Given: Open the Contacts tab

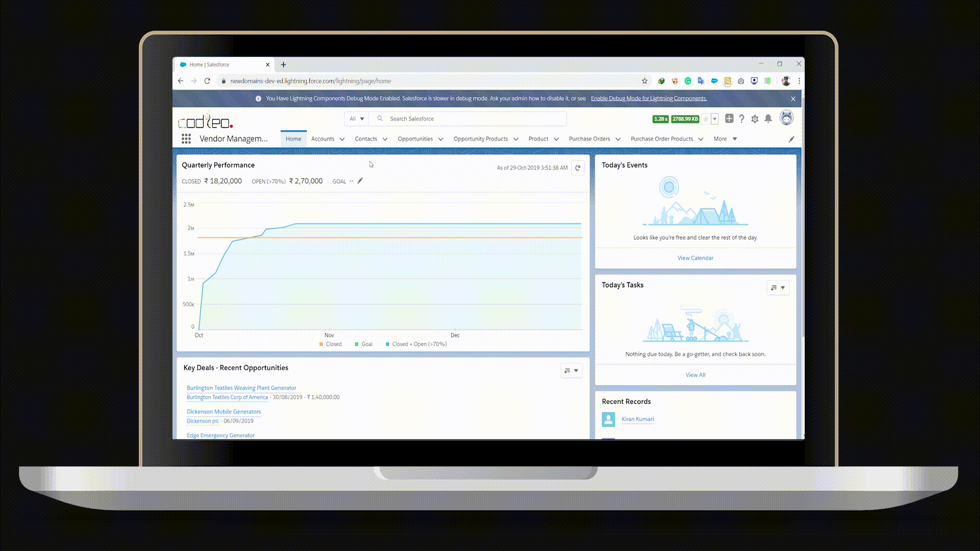Looking at the screenshot, I should pyautogui.click(x=366, y=139).
